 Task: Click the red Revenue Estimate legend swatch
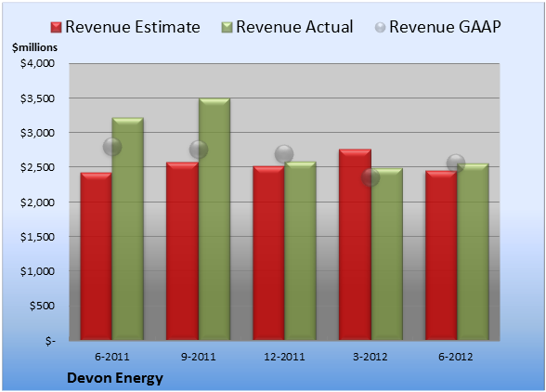56,27
